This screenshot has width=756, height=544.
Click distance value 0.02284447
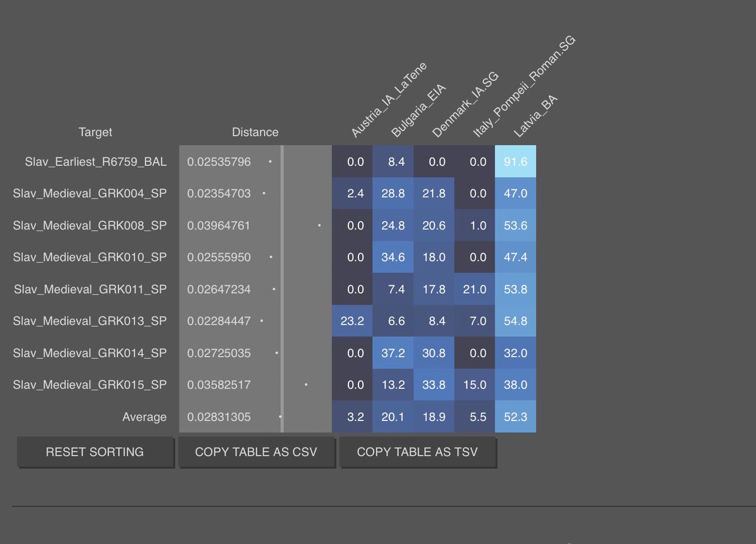coord(219,321)
